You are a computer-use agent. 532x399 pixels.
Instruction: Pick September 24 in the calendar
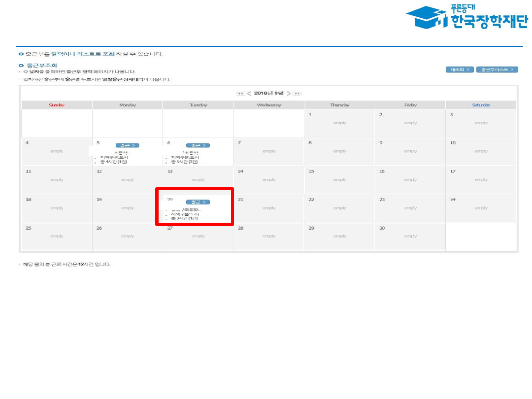pyautogui.click(x=481, y=208)
